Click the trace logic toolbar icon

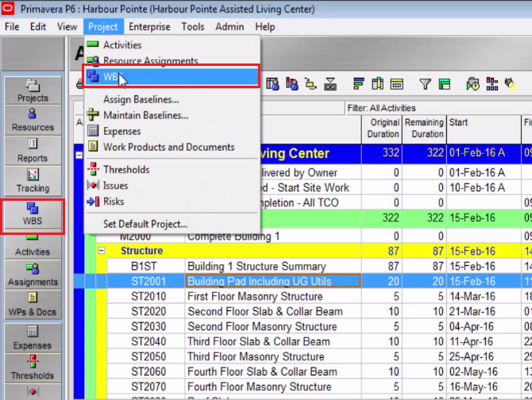coord(310,83)
